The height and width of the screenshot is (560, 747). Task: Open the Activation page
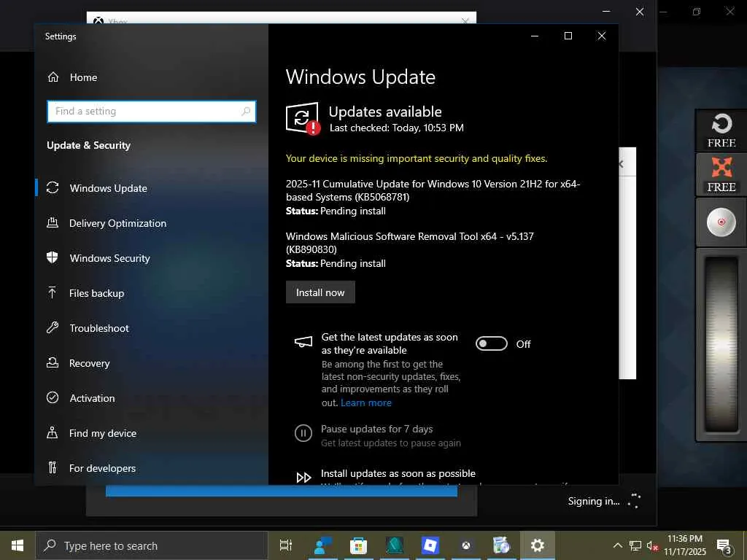pos(92,398)
